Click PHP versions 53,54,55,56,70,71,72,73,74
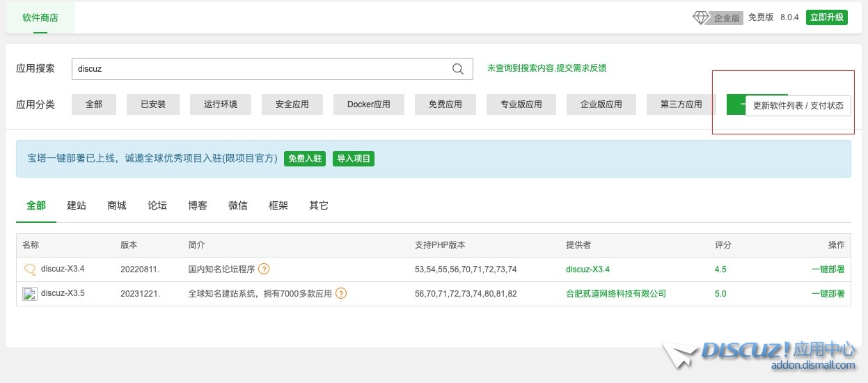The width and height of the screenshot is (868, 383). 466,269
